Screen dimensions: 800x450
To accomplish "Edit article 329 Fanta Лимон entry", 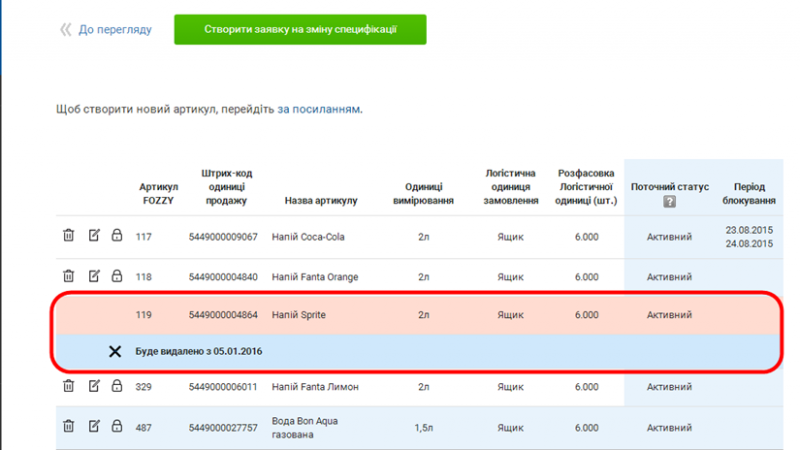I will click(94, 386).
